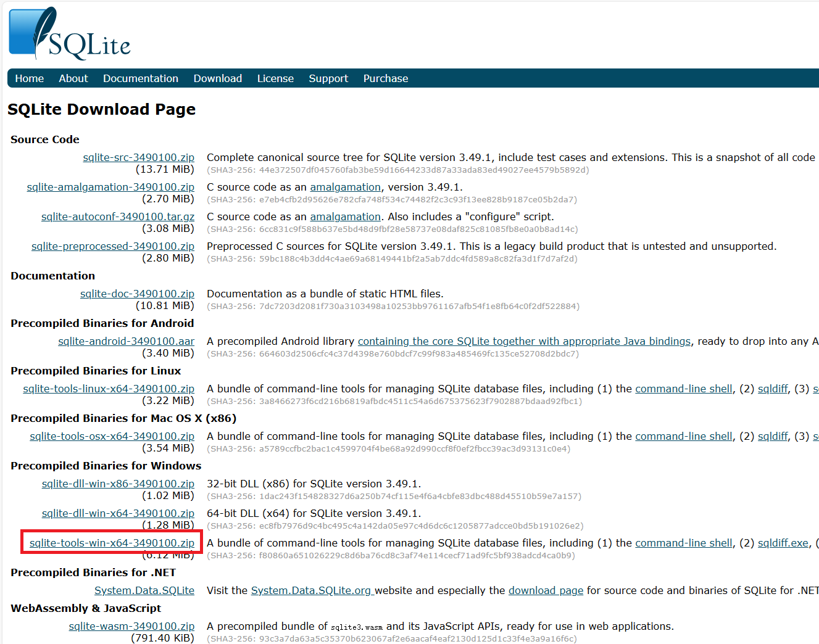Download sqlite-autoconf-3490100.tar.gz
The height and width of the screenshot is (644, 819).
[x=118, y=217]
